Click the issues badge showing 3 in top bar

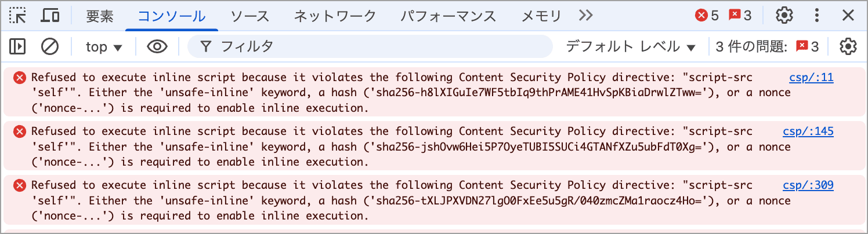pyautogui.click(x=740, y=16)
